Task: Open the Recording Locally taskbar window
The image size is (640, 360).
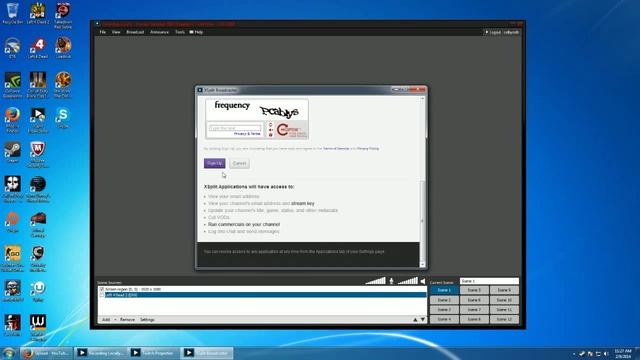Action: pyautogui.click(x=100, y=353)
